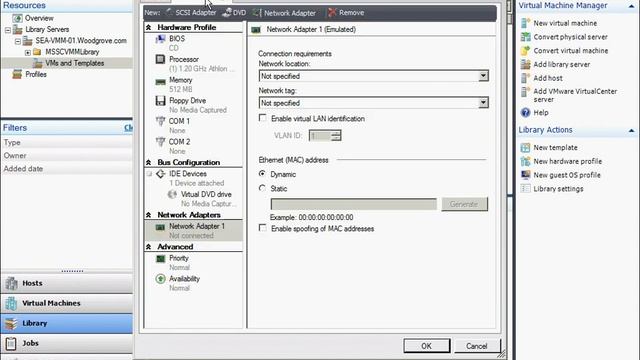Click the Convert virtual machine icon
640x360 pixels.
[x=525, y=51]
